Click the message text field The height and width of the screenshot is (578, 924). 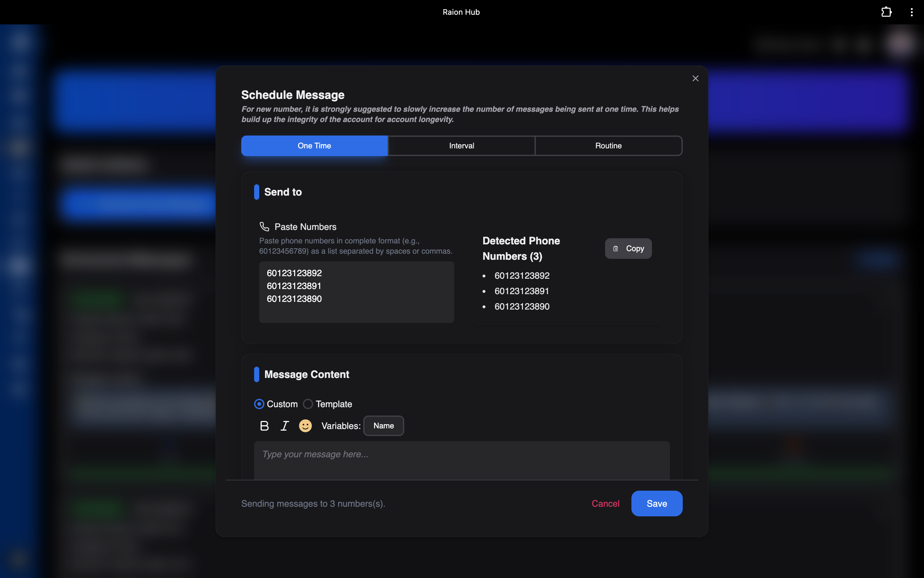462,461
